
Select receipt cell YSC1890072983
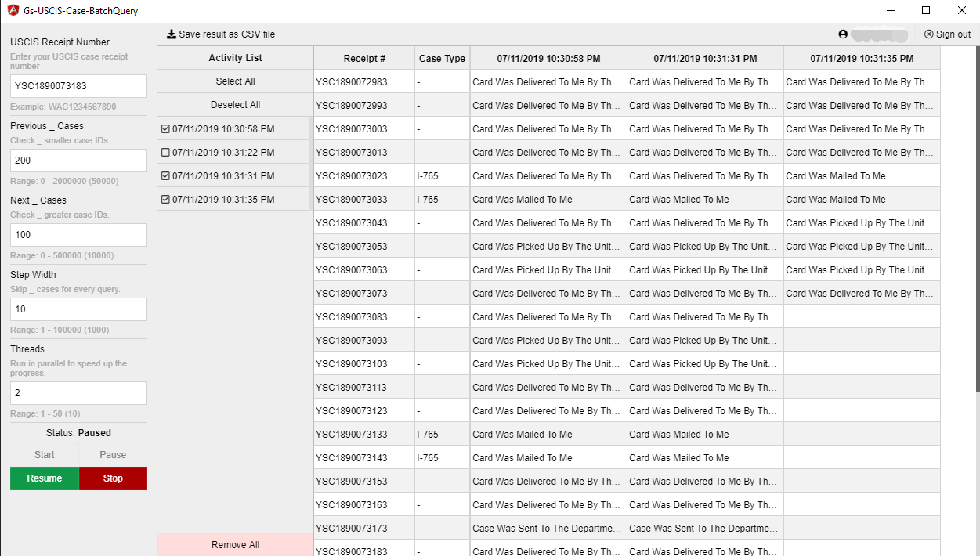pyautogui.click(x=364, y=82)
